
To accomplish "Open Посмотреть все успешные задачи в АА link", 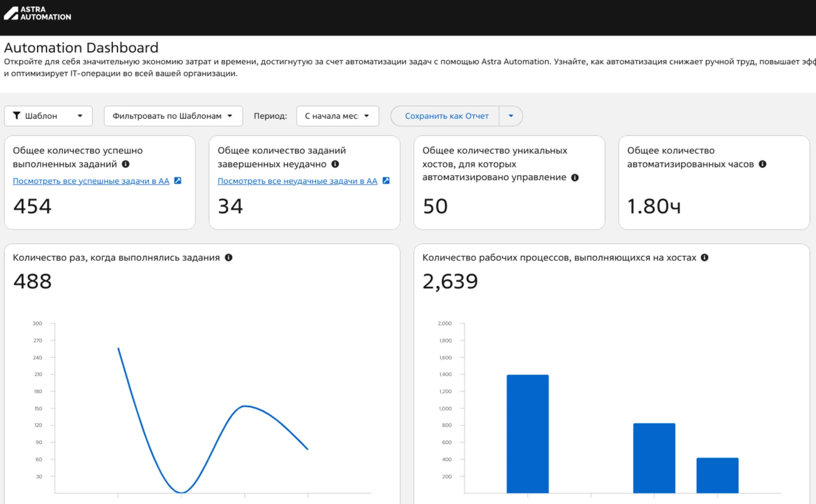I will coord(91,181).
